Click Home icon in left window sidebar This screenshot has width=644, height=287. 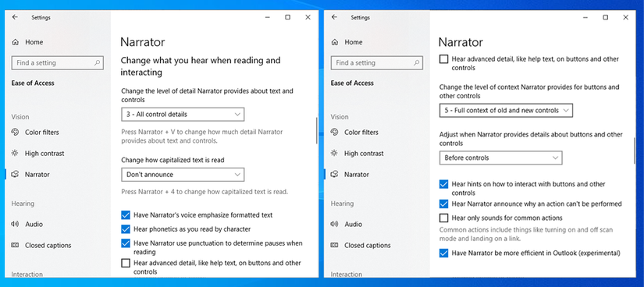pyautogui.click(x=15, y=42)
